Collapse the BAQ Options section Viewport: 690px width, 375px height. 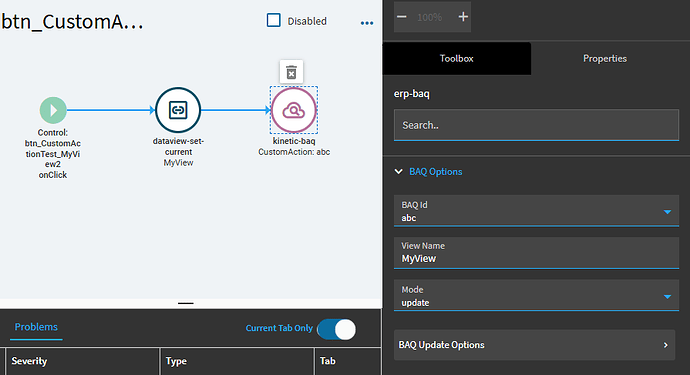click(x=399, y=172)
